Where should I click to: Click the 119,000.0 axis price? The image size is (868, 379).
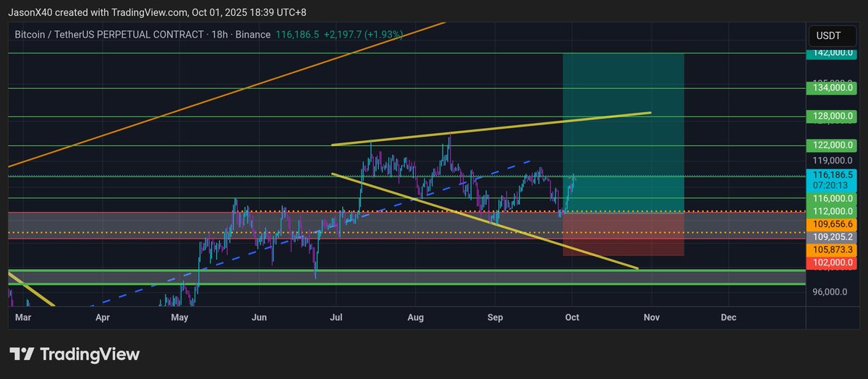click(833, 161)
